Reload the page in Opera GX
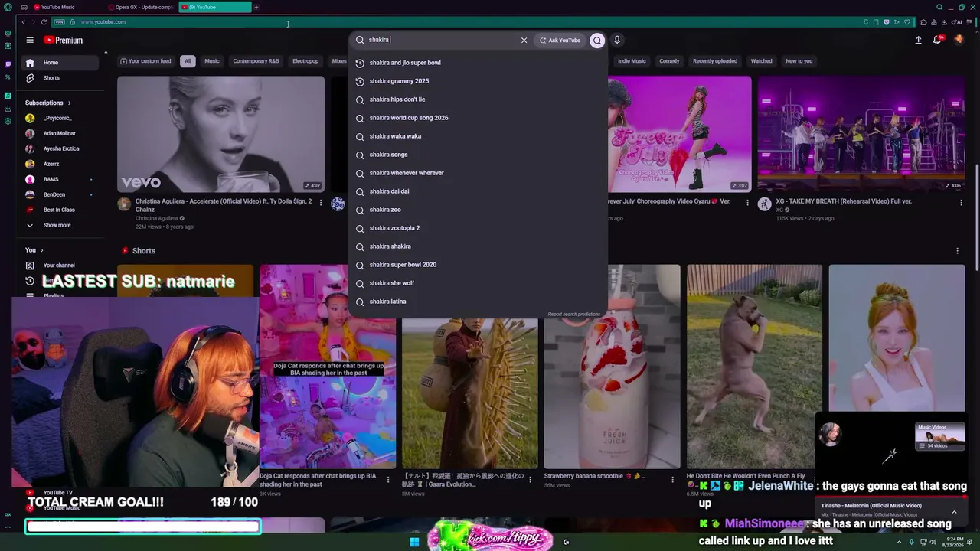This screenshot has width=980, height=551. pos(44,22)
